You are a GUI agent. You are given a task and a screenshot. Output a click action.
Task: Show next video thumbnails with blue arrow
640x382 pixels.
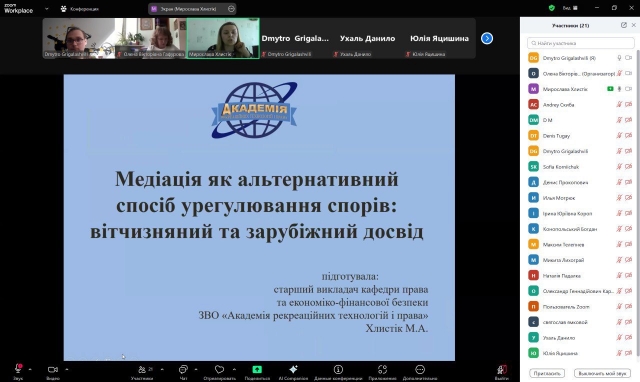487,38
